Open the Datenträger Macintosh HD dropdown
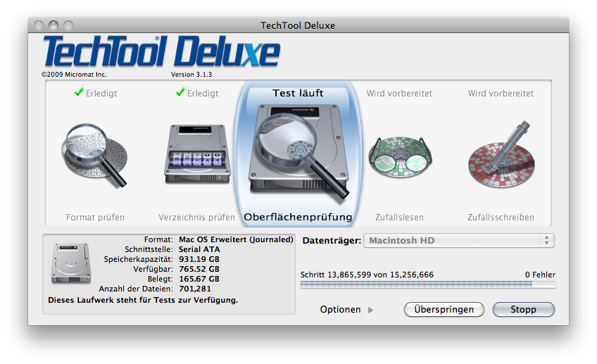 coord(459,241)
